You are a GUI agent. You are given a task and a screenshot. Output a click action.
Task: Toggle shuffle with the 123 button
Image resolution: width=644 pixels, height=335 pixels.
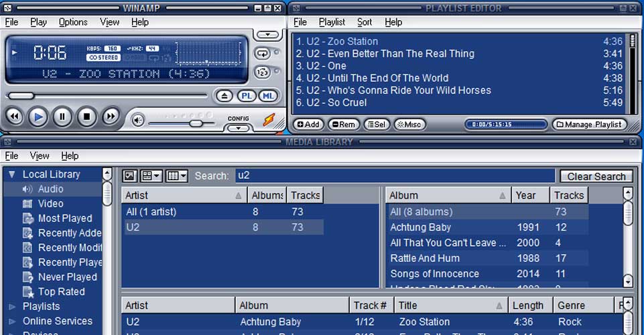click(x=263, y=72)
